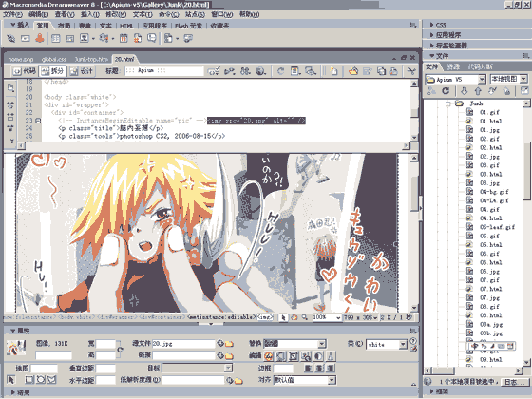Screen dimensions: 532x399
Task: Select the Hand tool in the status bar
Action: (x=294, y=317)
